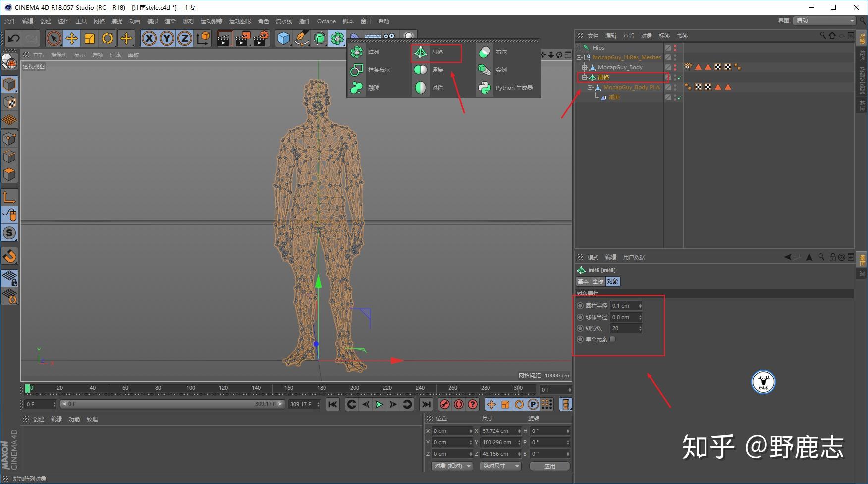Screen dimensions: 868x484
Task: Enable the 单个元素 checkbox
Action: tap(613, 339)
